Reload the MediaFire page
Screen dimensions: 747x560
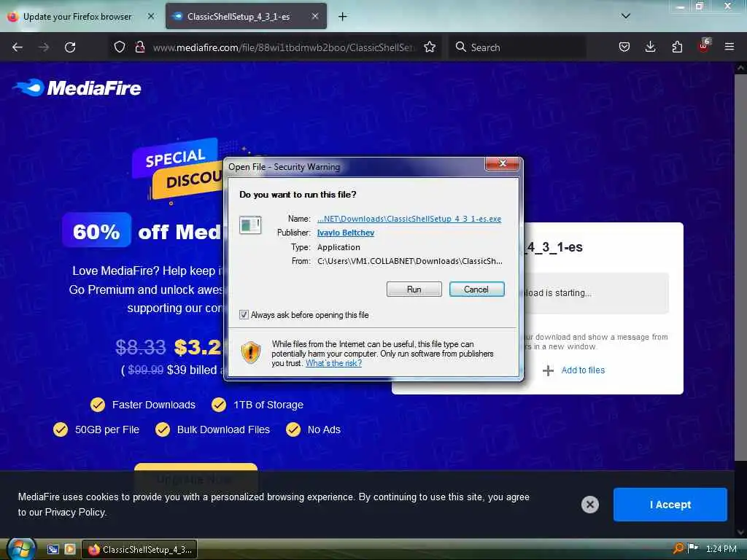(x=70, y=47)
